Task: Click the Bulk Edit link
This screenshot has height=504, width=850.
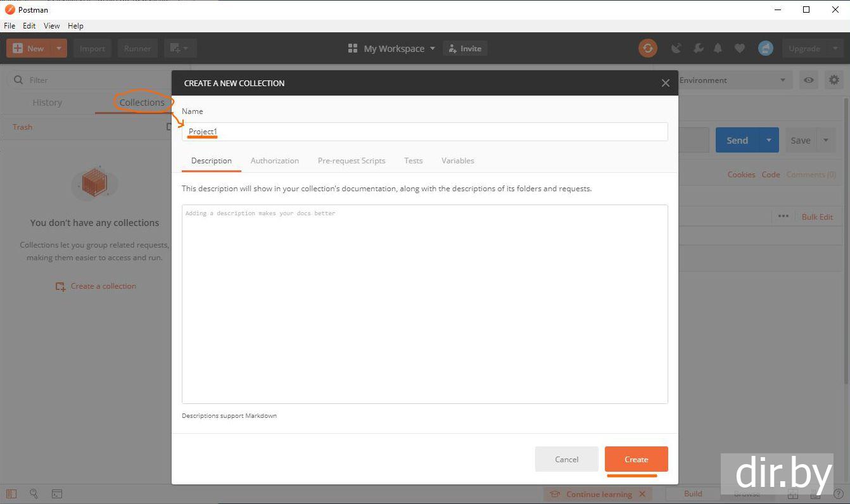Action: 817,217
